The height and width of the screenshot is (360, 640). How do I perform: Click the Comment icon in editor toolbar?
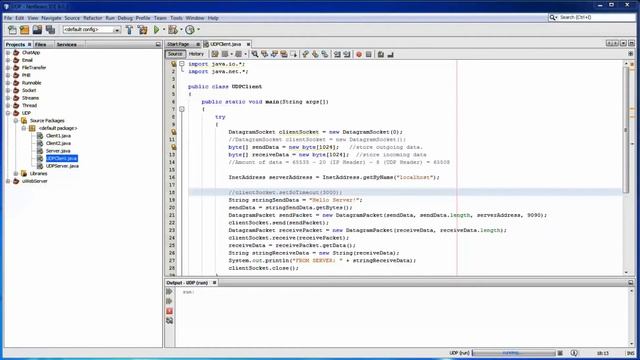pos(380,54)
